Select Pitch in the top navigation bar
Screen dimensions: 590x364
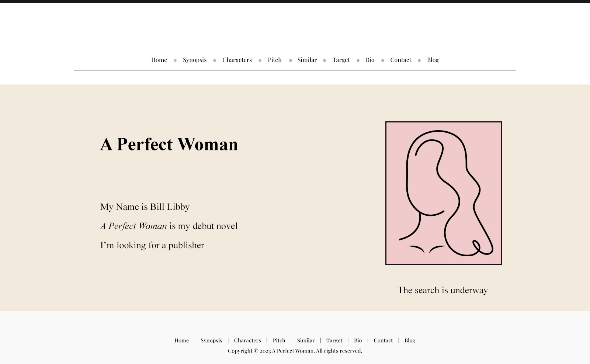click(x=274, y=60)
